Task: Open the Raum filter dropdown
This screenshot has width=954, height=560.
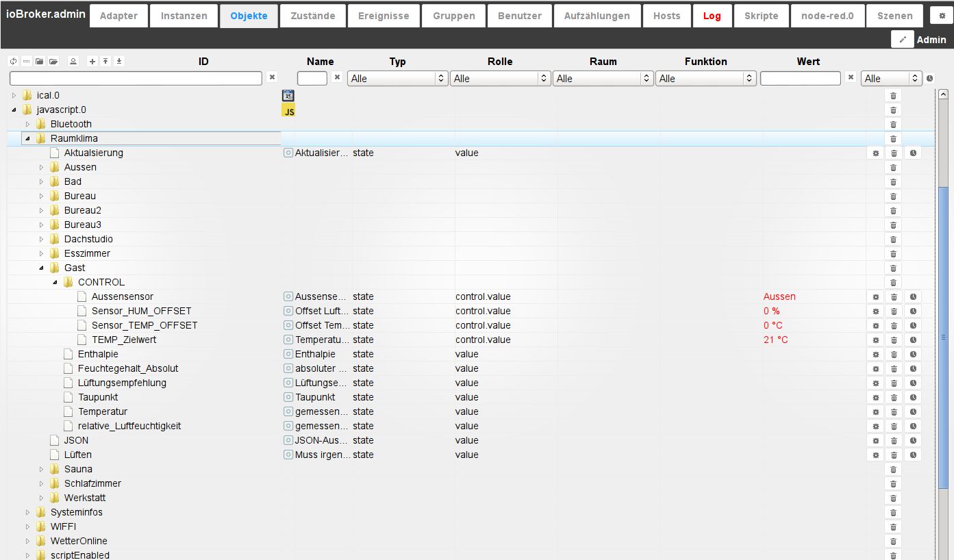Action: click(x=603, y=79)
